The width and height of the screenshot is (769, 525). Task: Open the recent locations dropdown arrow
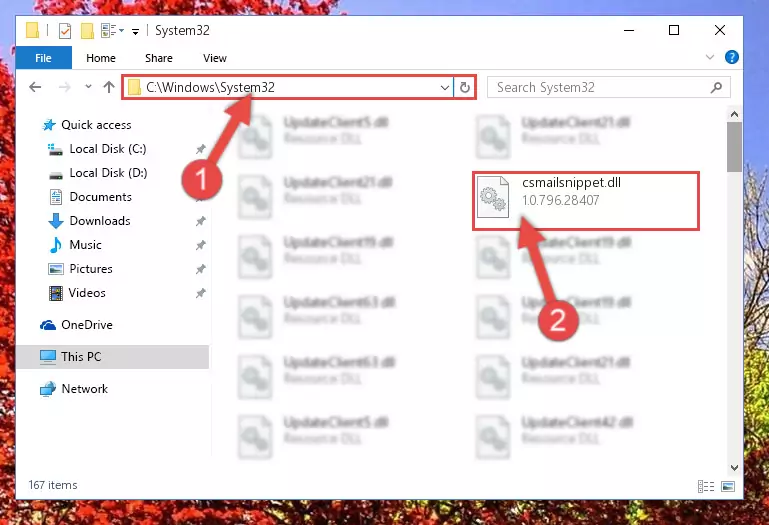click(x=88, y=87)
